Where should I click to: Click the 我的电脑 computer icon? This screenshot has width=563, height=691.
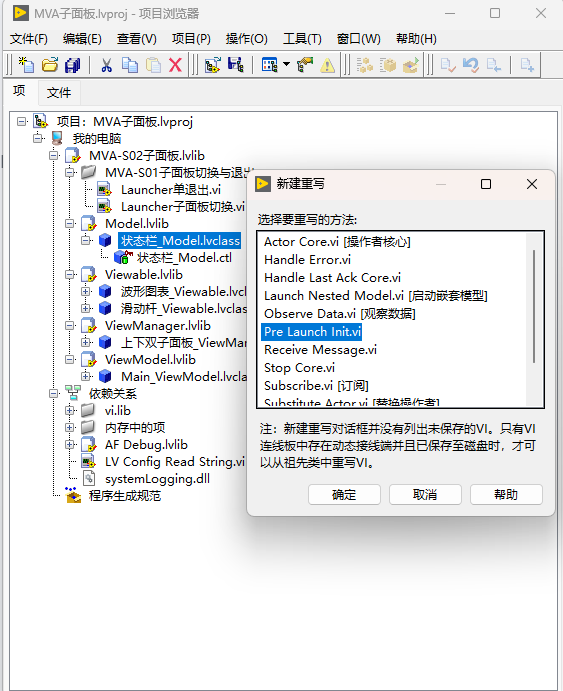pos(57,138)
